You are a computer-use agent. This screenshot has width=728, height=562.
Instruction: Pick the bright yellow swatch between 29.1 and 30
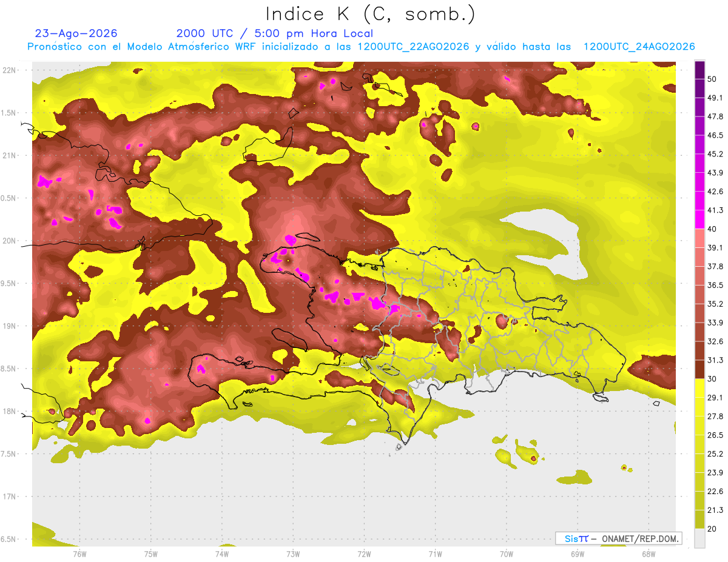pos(699,388)
